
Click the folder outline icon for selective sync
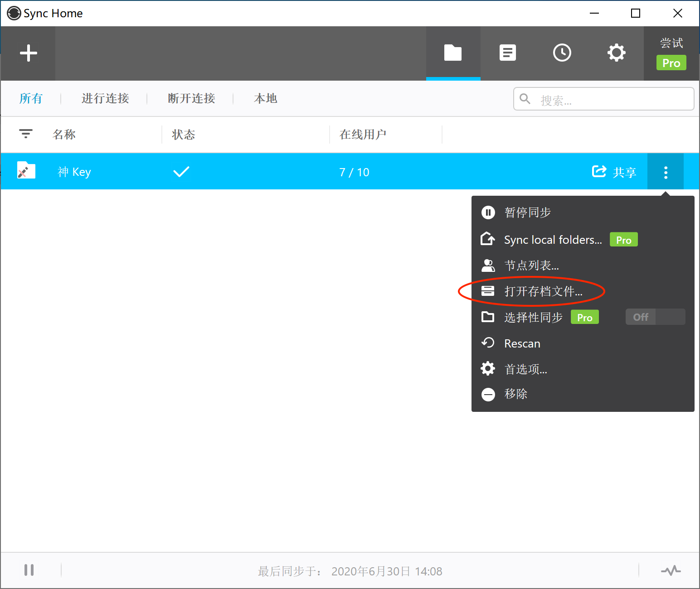click(488, 317)
